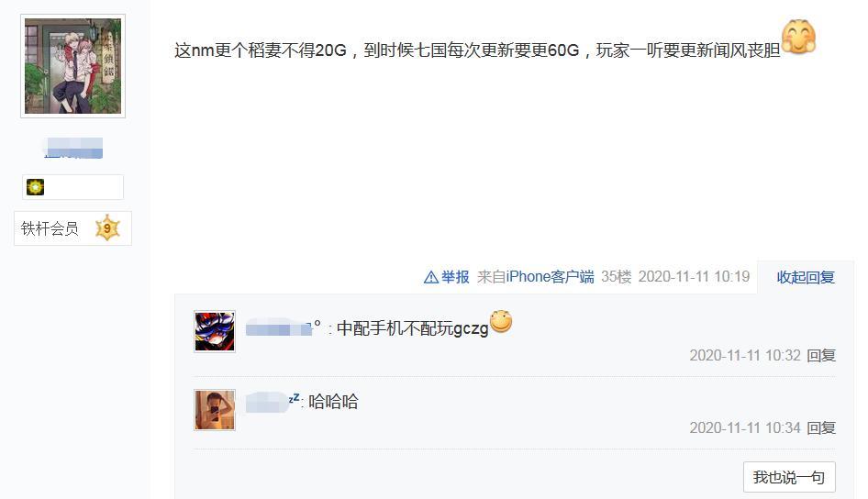Click the 我也说一句 button
Viewport: 868px width, 499px height.
[x=789, y=477]
